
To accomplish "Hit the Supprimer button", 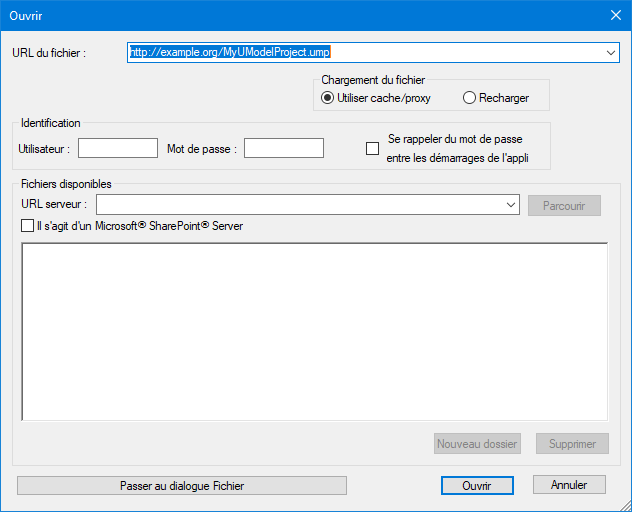I will [572, 444].
